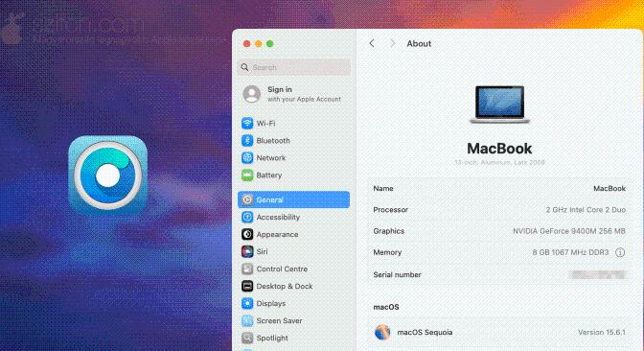Select Appearance label in sidebar

click(x=277, y=234)
